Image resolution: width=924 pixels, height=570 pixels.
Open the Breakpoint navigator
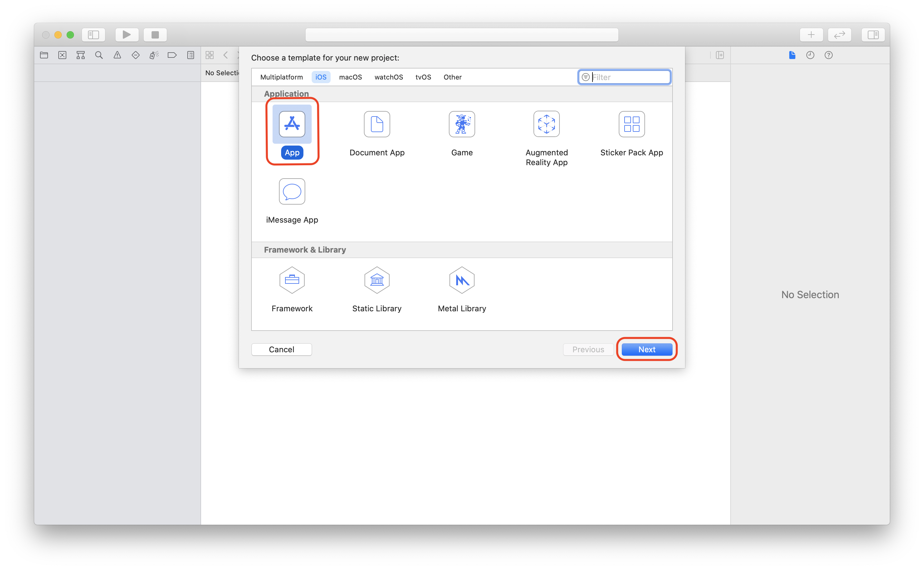point(172,55)
